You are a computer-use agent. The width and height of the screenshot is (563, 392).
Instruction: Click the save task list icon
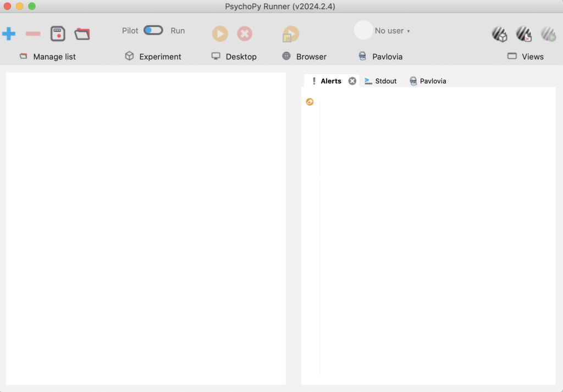pos(58,34)
